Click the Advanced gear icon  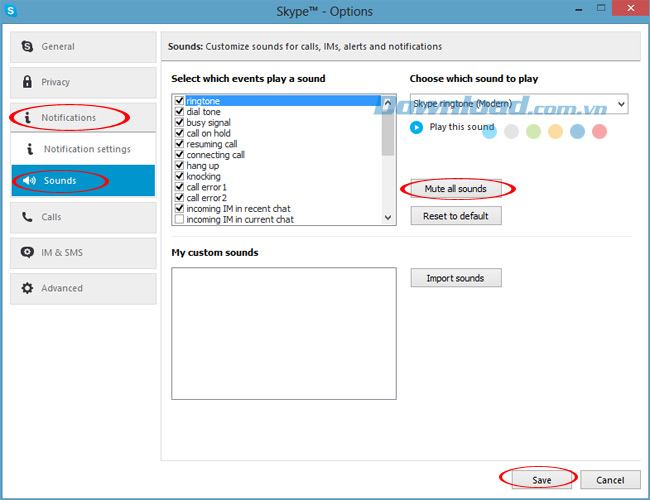tap(27, 288)
